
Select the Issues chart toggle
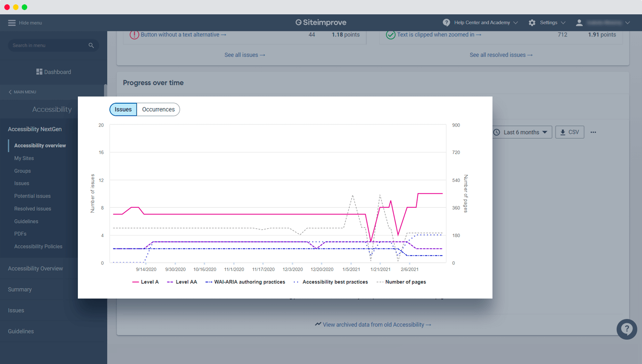click(x=123, y=109)
